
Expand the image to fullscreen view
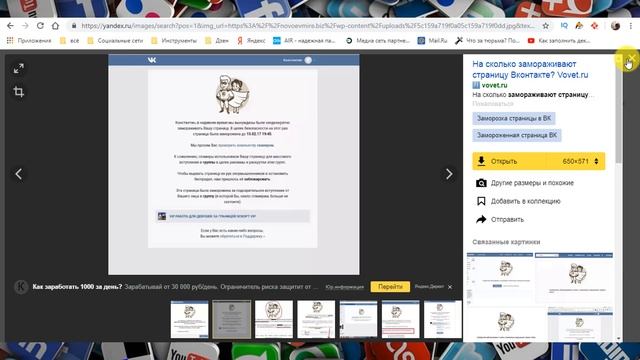[x=18, y=69]
